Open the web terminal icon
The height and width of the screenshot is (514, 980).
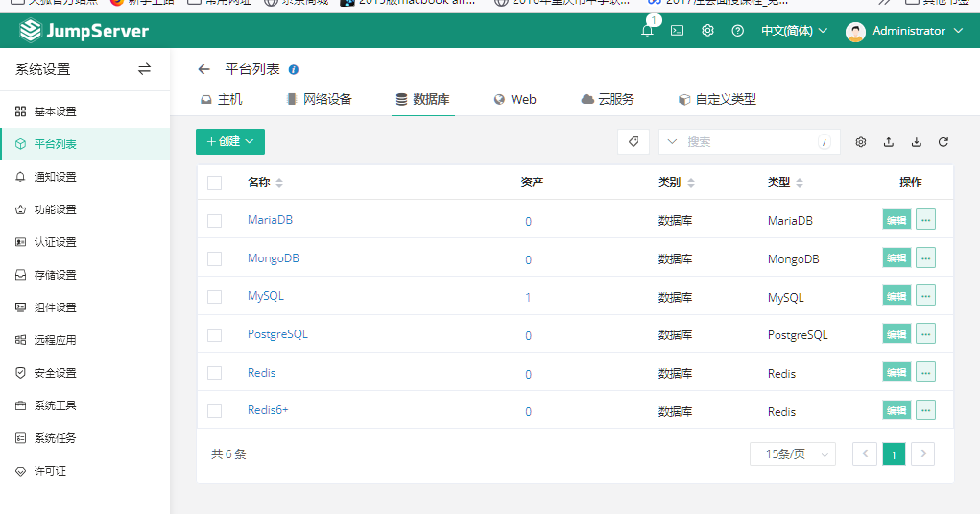coord(677,31)
